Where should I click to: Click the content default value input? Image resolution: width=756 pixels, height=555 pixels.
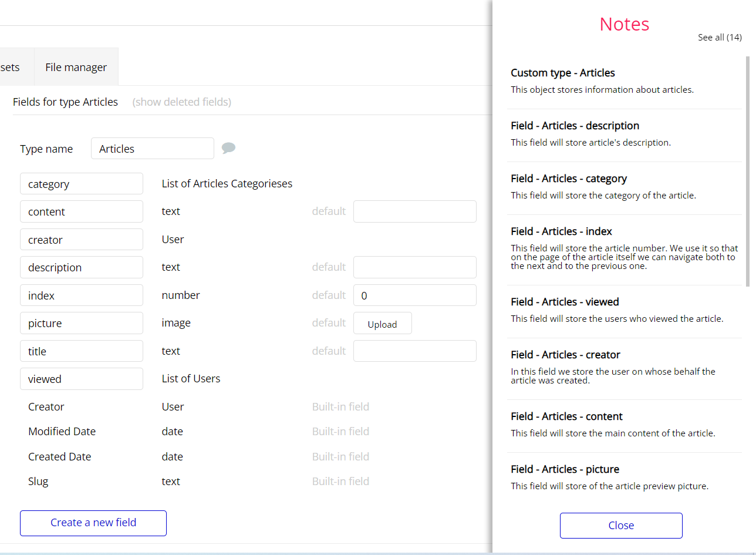[414, 211]
